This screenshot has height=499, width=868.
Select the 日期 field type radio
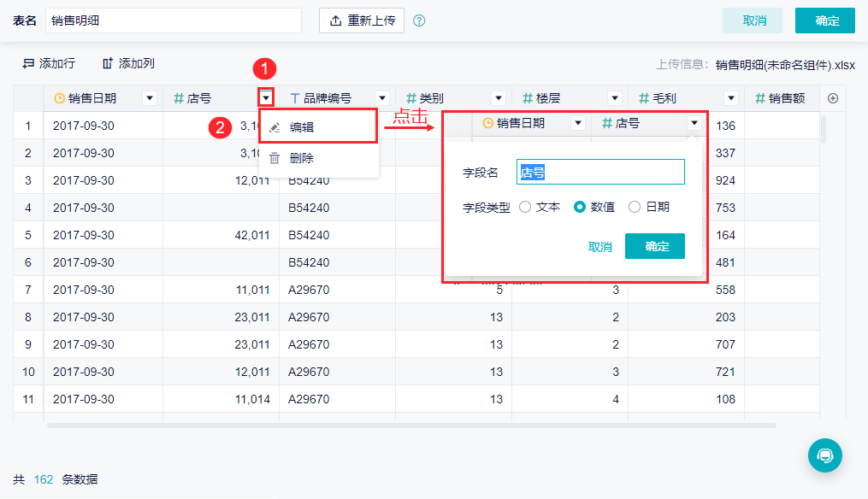click(635, 207)
